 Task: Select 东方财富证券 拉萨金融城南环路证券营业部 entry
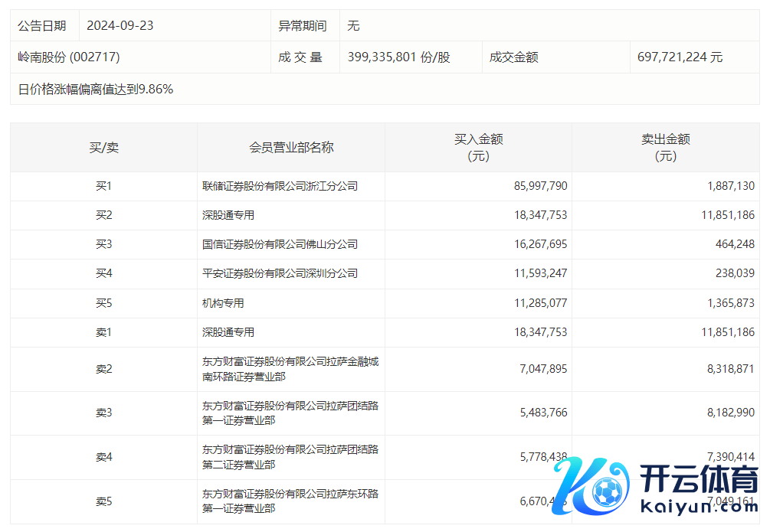(290, 369)
